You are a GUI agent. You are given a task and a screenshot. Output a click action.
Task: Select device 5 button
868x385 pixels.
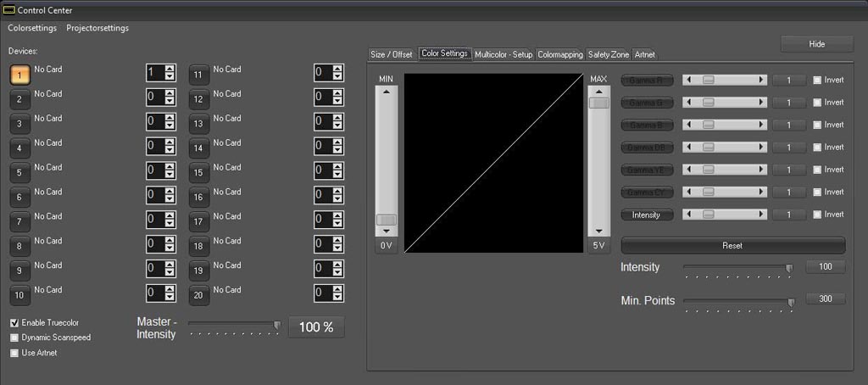pos(20,173)
